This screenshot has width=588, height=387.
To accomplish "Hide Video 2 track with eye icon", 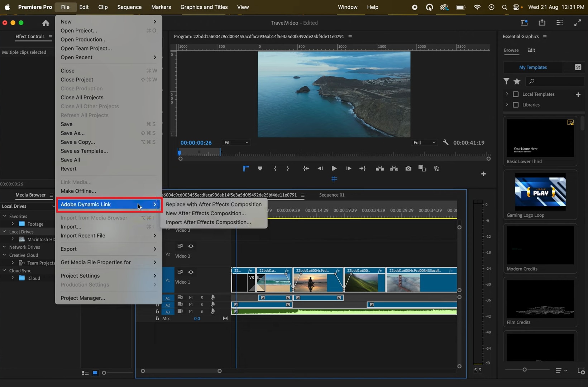I will [191, 246].
